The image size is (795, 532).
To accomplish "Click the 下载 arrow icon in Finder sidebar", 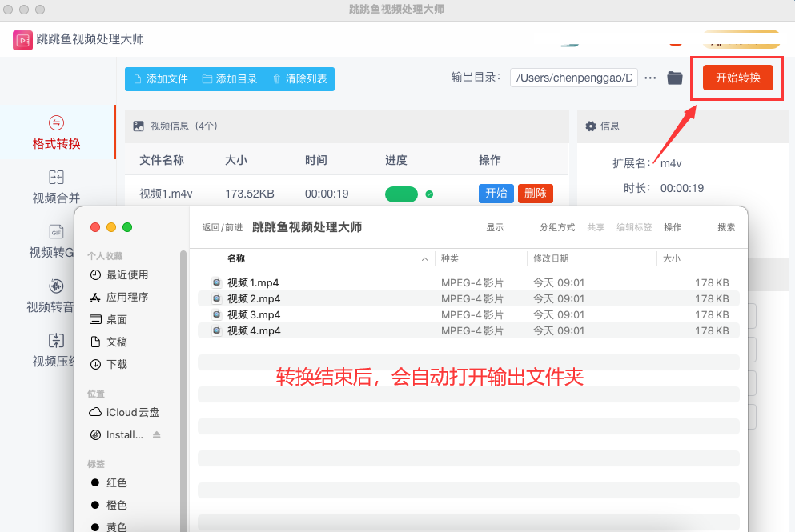I will tap(95, 364).
